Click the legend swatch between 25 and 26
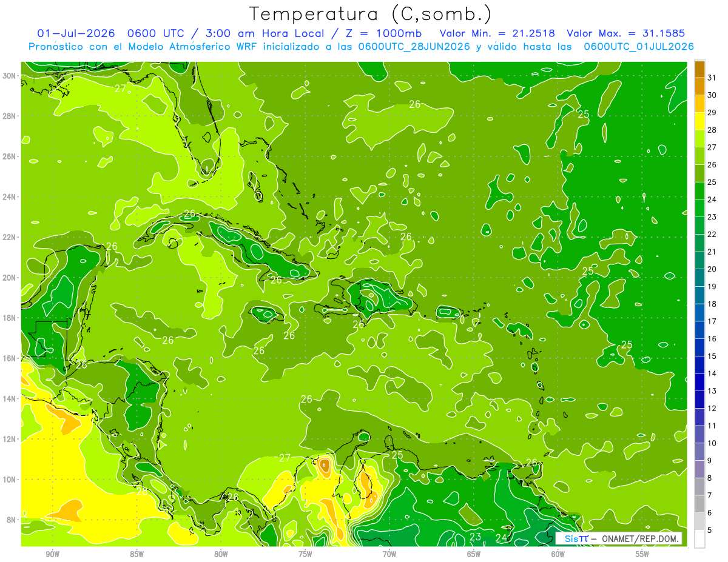Image resolution: width=728 pixels, height=562 pixels. click(699, 173)
